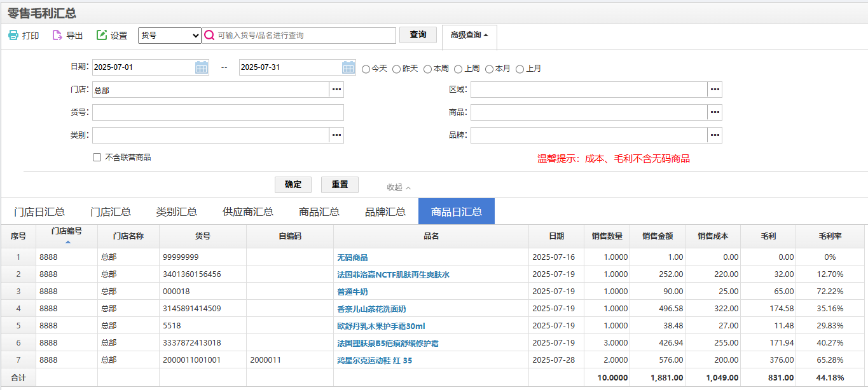The width and height of the screenshot is (868, 390).
Task: Click the ellipsis button beside 门店 field
Action: coord(336,90)
